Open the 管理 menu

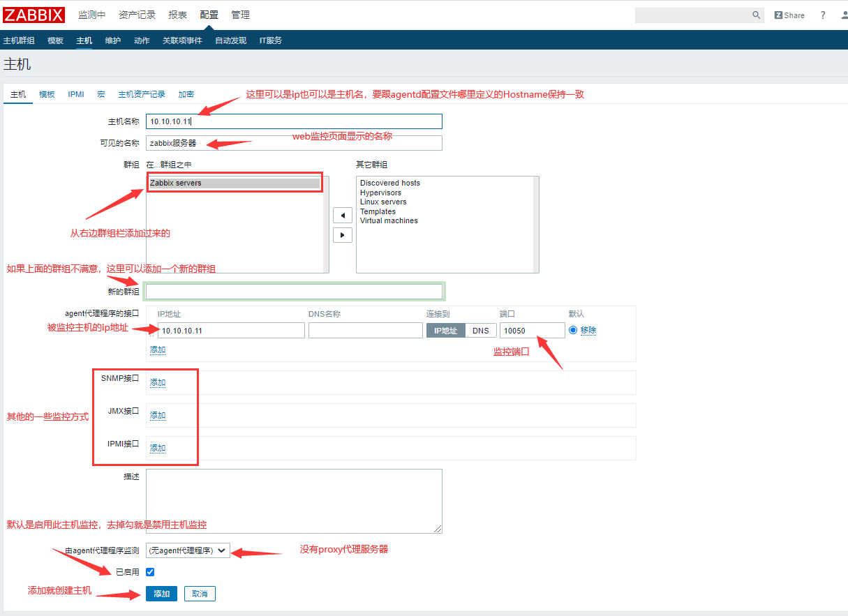[x=240, y=15]
